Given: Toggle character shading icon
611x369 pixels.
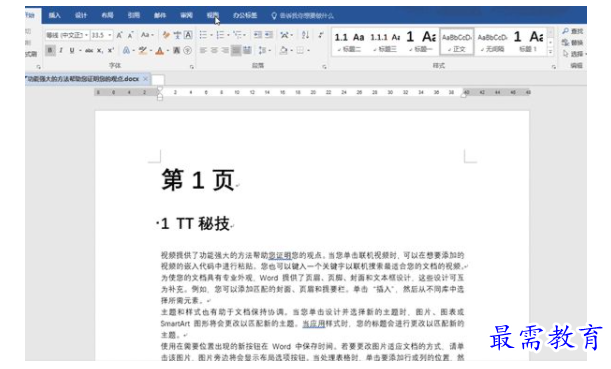Looking at the screenshot, I should point(177,50).
